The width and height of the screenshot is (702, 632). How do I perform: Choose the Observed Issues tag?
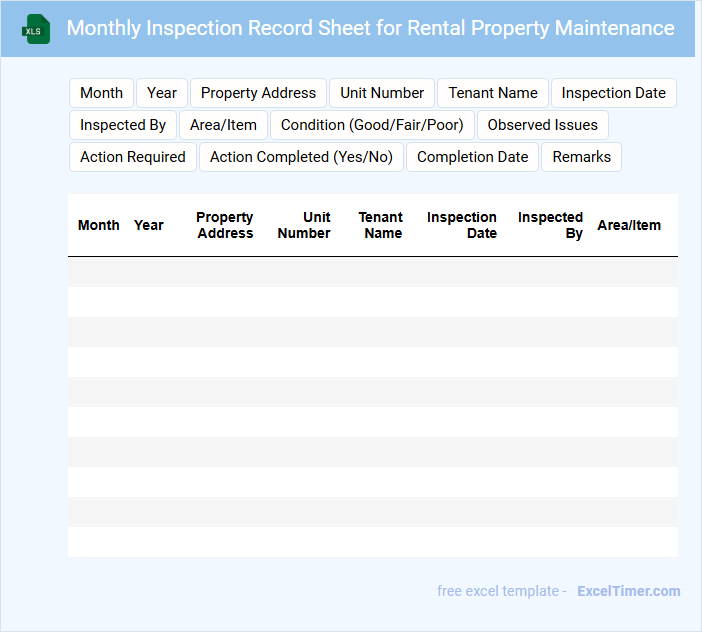(543, 125)
